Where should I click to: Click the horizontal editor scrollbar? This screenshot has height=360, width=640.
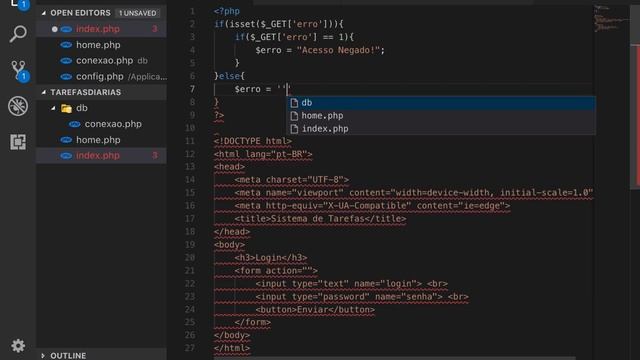click(394, 358)
